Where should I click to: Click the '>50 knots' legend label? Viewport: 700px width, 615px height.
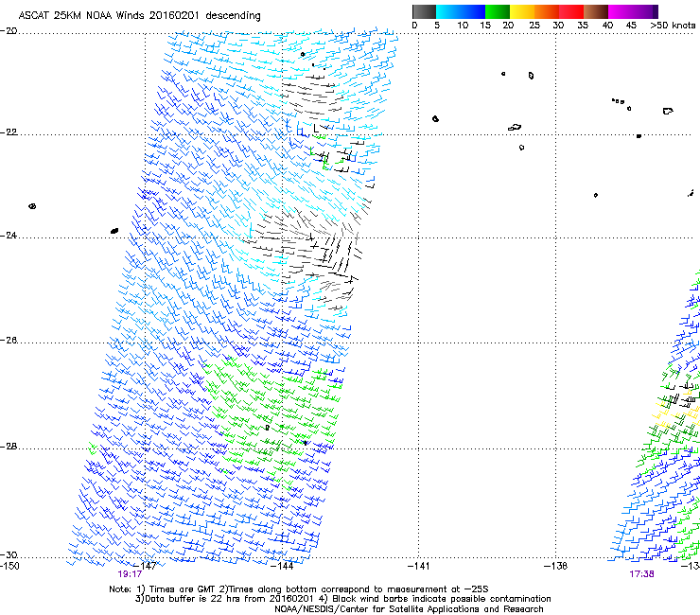coord(673,26)
